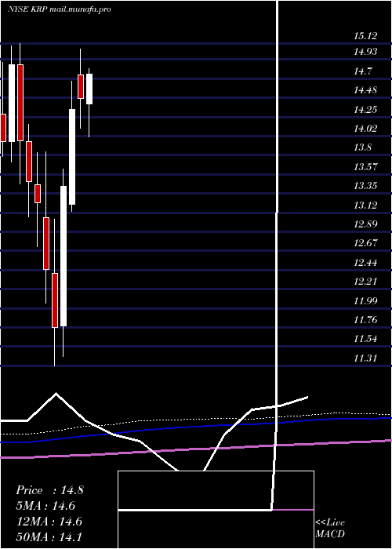Viewport: 392px width, 549px height.
Task: Click the 11.99 price axis label
Action: point(365,300)
